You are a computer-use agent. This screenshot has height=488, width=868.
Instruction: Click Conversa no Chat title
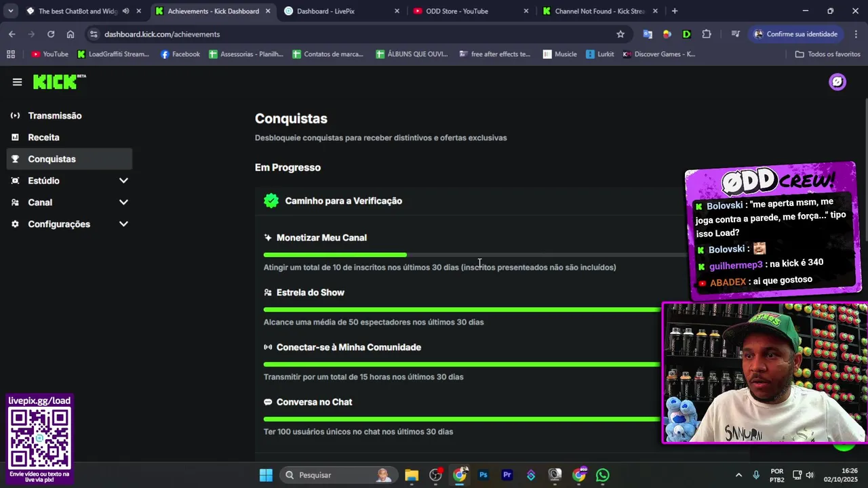pyautogui.click(x=314, y=403)
